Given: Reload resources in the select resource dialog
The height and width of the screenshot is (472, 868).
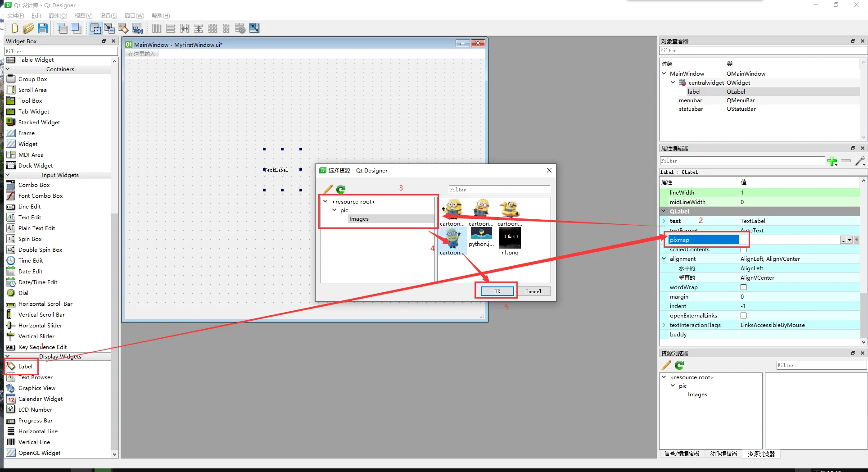Looking at the screenshot, I should 341,189.
